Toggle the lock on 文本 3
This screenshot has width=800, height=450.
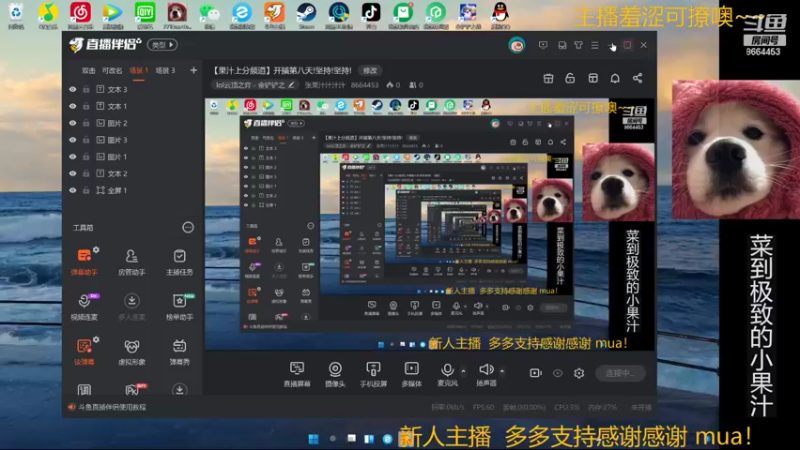point(86,89)
